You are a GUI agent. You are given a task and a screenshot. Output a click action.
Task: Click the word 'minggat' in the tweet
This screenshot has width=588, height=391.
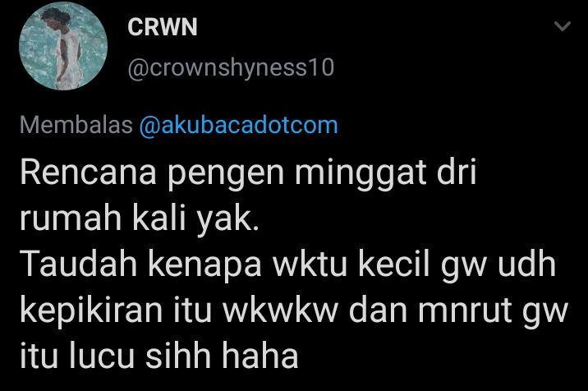tap(361, 173)
